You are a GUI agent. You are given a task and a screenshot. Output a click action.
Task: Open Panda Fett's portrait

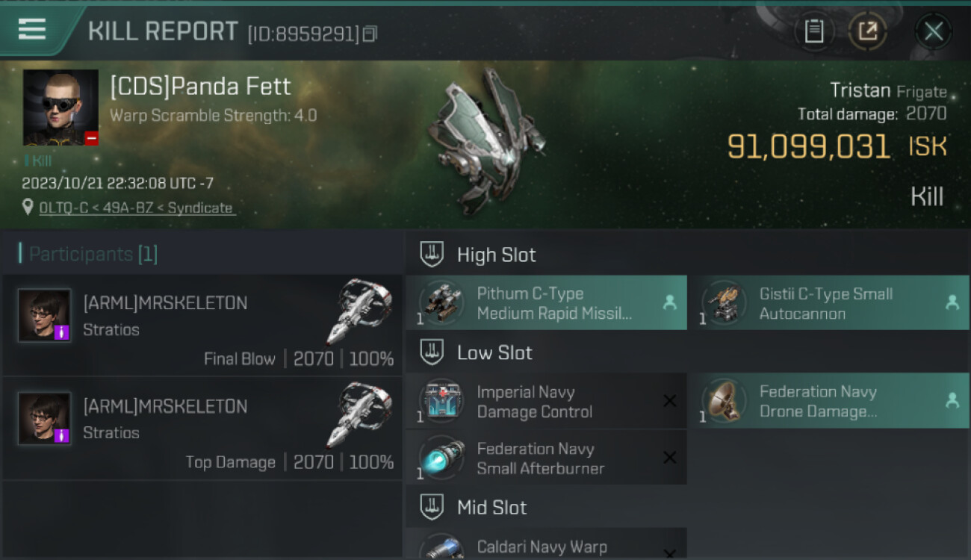pos(61,108)
